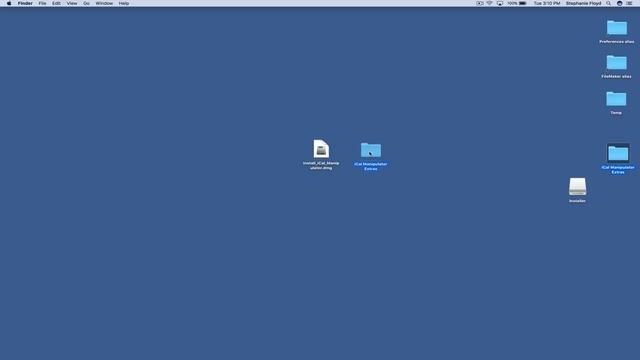Click the status icon left of Wi-Fi
Image resolution: width=640 pixels, height=360 pixels.
(480, 3)
